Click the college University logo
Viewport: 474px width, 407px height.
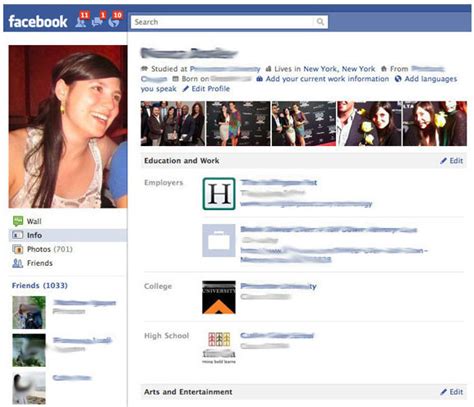219,297
